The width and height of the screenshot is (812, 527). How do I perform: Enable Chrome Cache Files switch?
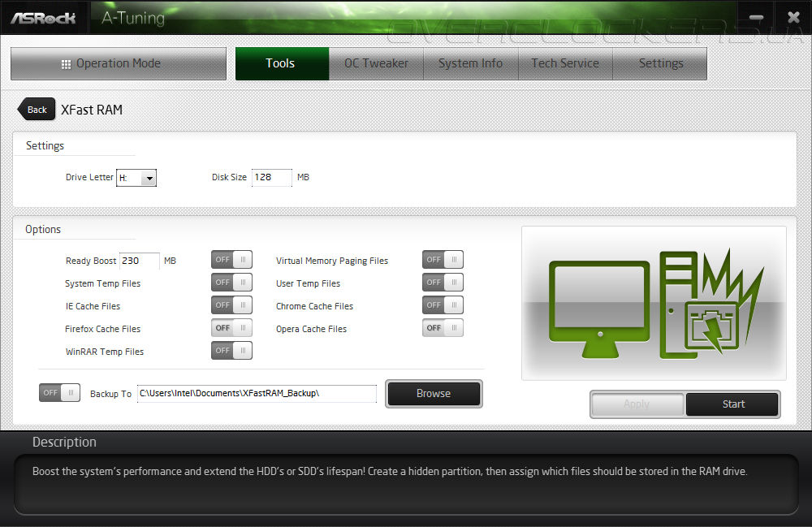coord(443,305)
